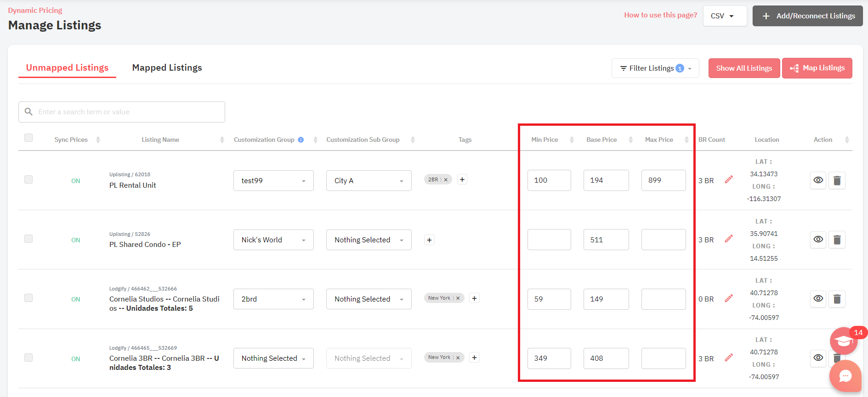The width and height of the screenshot is (868, 397).
Task: Toggle Sync Prices ON for Cornelia Studios
Action: [75, 299]
